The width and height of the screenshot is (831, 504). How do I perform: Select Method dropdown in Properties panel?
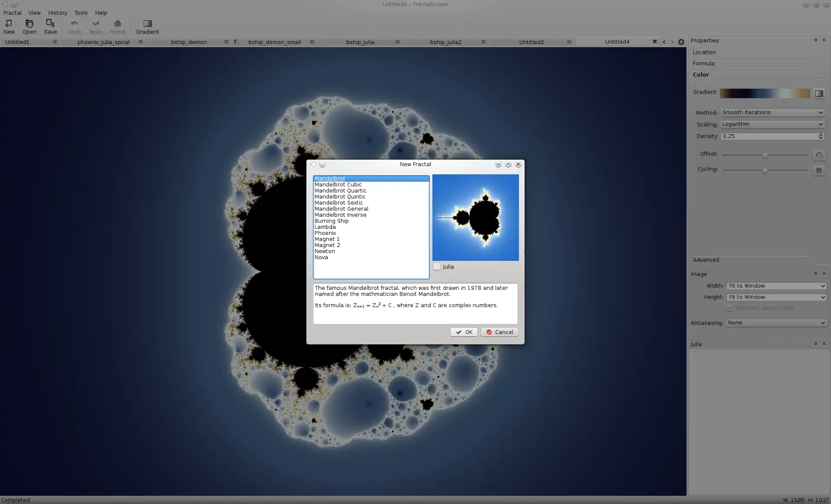(x=772, y=112)
